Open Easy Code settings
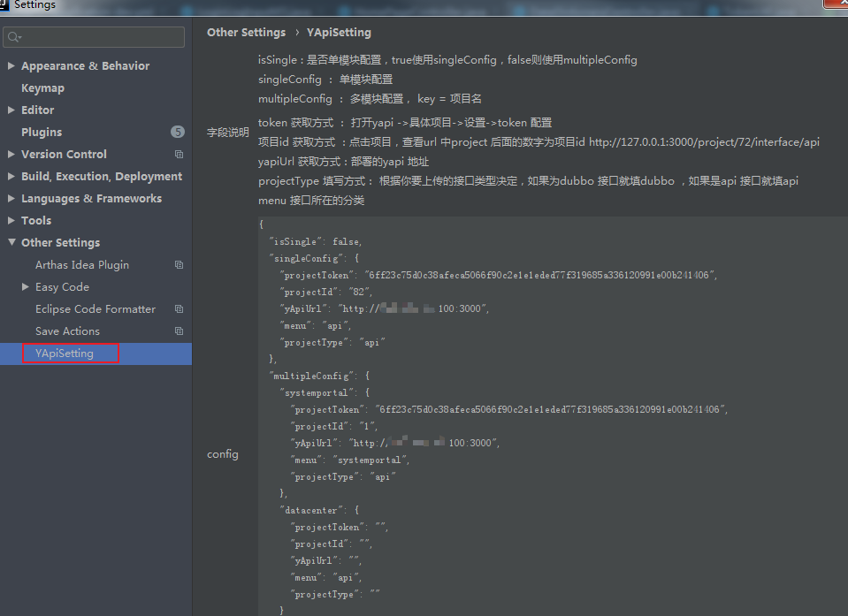848x616 pixels. tap(62, 287)
